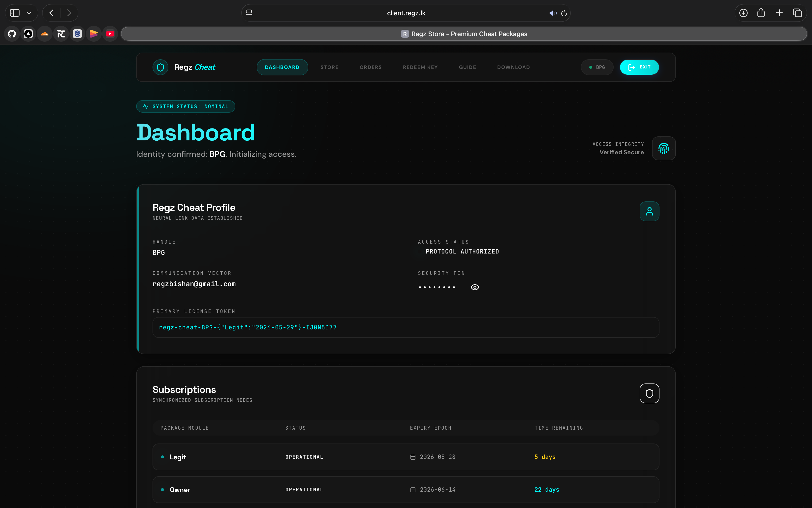Open the YouTube bookmark icon
Viewport: 812px width, 508px height.
[x=110, y=34]
